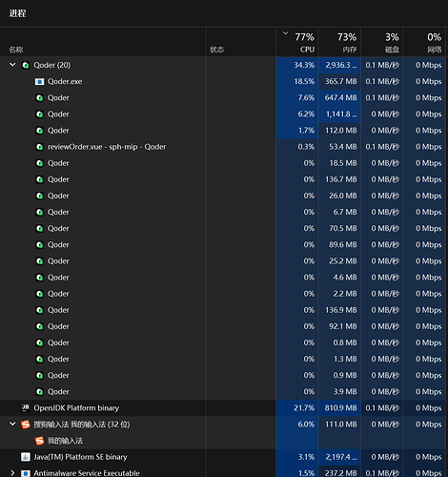Click Qoder icon in the 1,141.8 row

39,114
